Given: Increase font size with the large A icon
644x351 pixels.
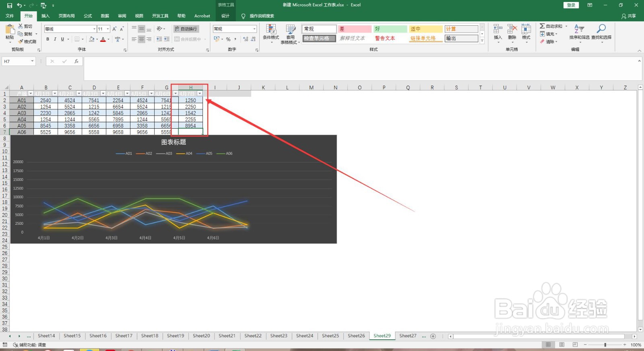Looking at the screenshot, I should (114, 29).
